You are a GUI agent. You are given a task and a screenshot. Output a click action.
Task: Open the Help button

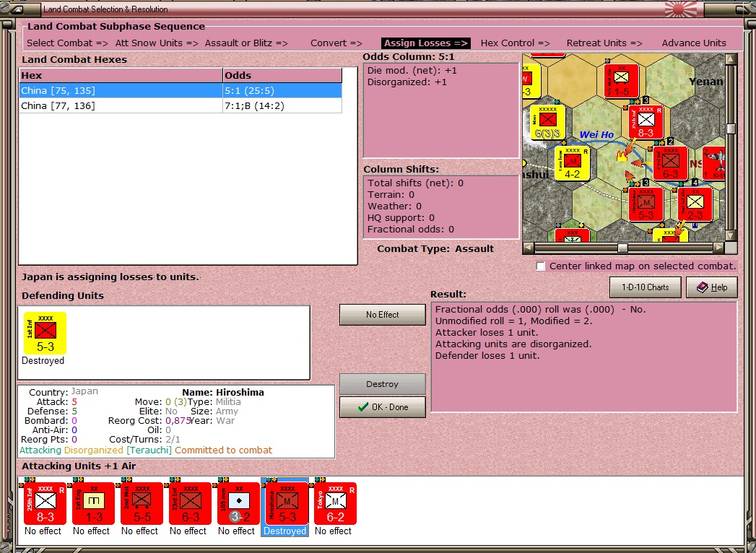[712, 287]
